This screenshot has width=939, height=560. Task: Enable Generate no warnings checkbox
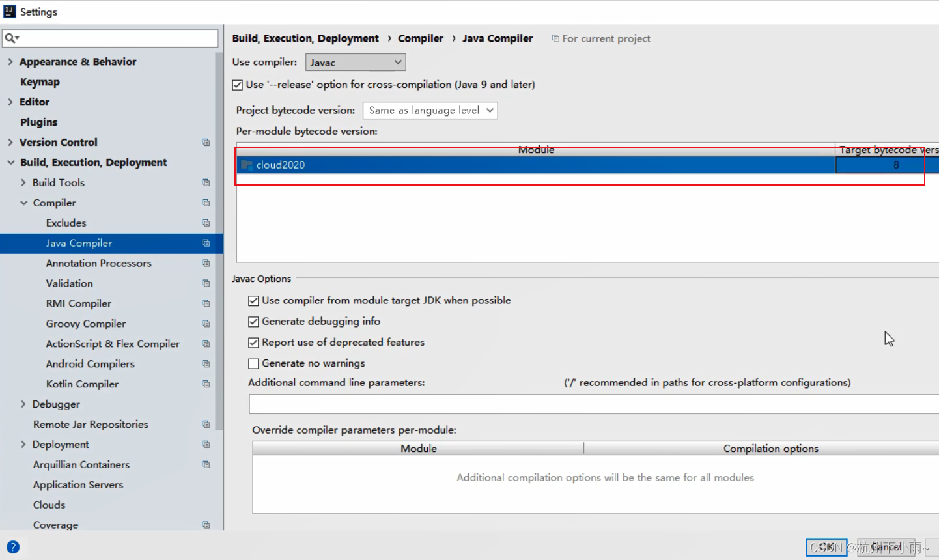253,363
